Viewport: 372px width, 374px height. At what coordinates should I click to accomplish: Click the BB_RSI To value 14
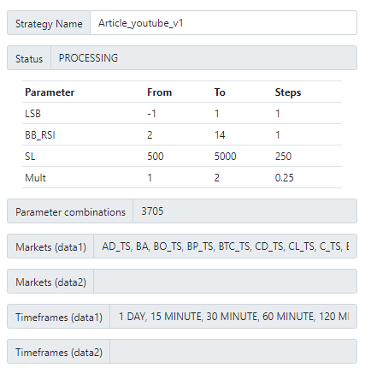click(x=220, y=135)
